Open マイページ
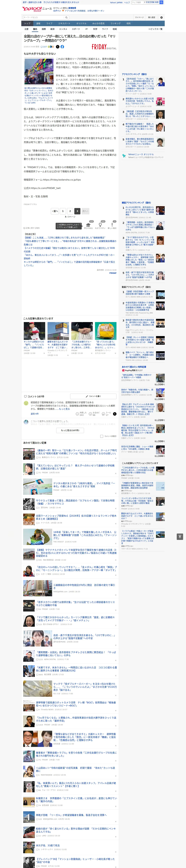This screenshot has width=186, height=868. point(139,18)
